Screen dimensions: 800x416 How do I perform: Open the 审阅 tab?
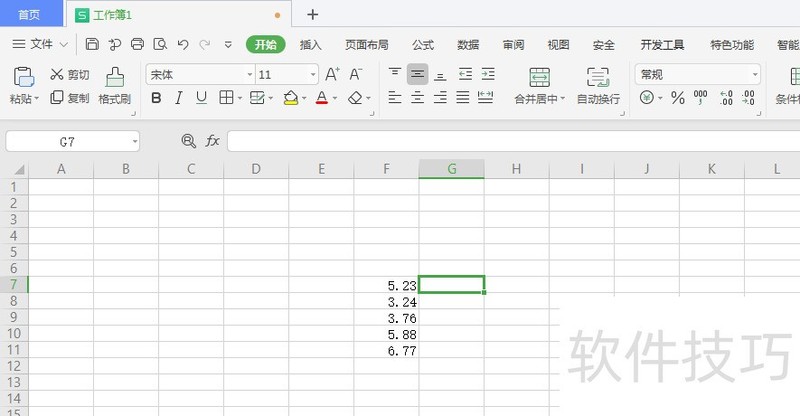[x=513, y=44]
